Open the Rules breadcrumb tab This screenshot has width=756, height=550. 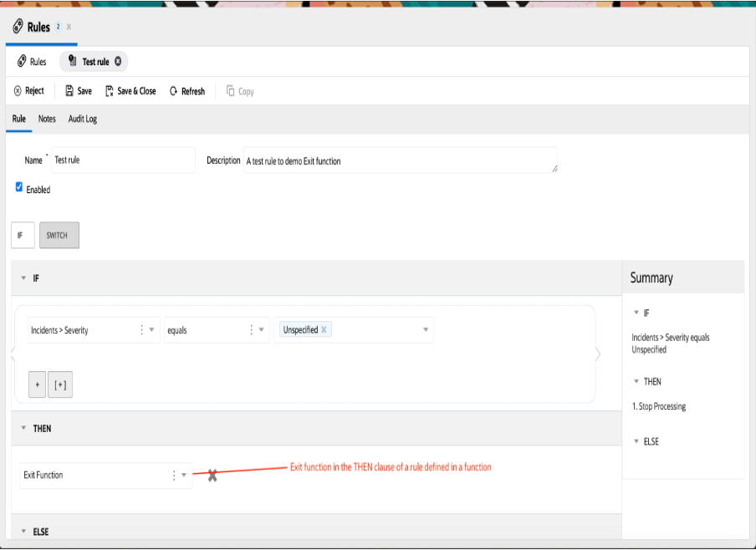(x=32, y=62)
